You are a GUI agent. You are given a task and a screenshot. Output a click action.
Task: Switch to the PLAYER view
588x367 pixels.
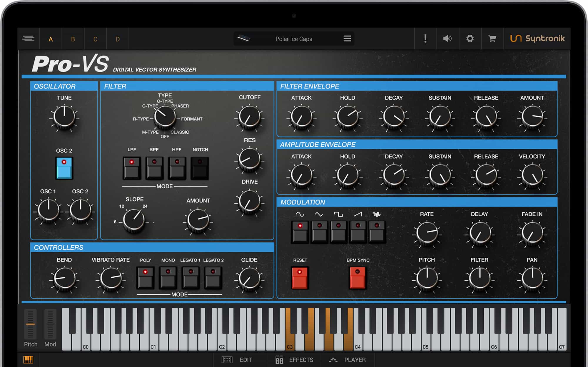coord(348,360)
